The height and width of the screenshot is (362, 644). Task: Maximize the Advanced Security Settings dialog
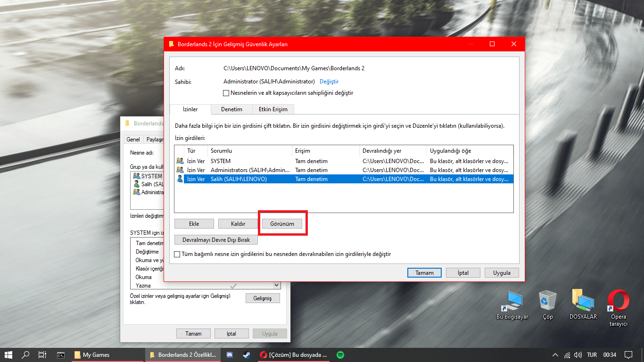coord(492,44)
